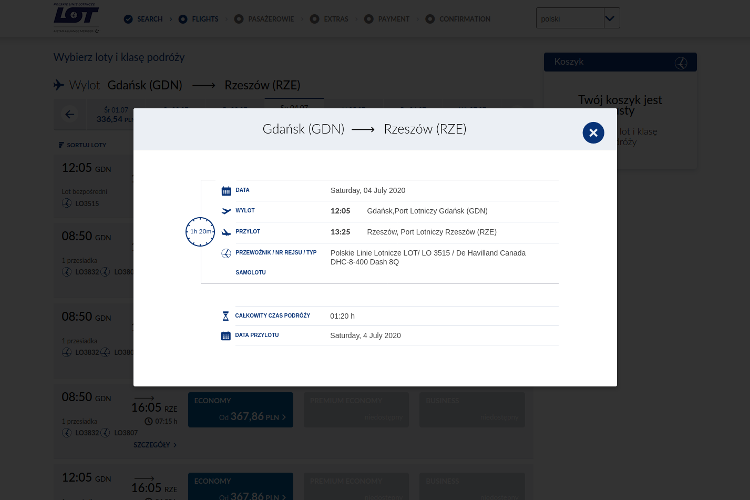Click the carrier crane icon beside PRZEWOŹNIK
This screenshot has height=500, width=750.
[x=226, y=253]
